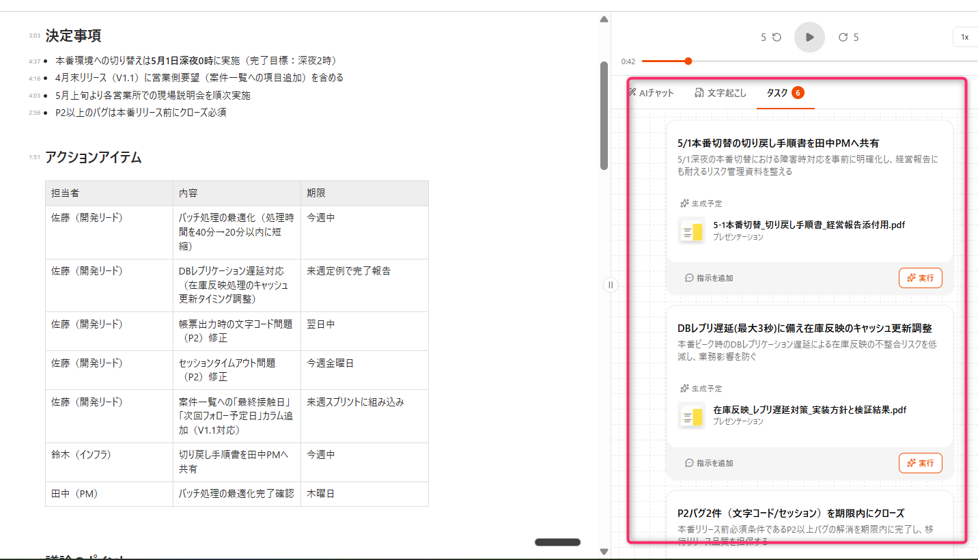Image resolution: width=978 pixels, height=560 pixels.
Task: Click the 0:42 elapsed time label
Action: [x=628, y=61]
